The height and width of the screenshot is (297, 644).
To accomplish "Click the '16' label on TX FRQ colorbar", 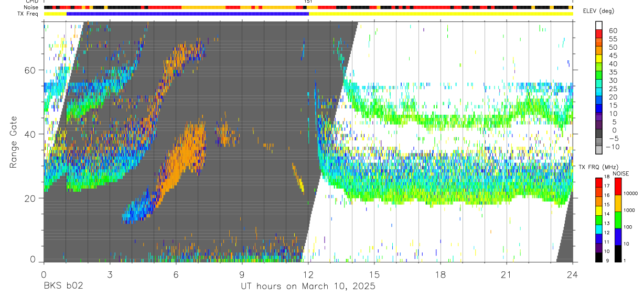I will point(607,195).
